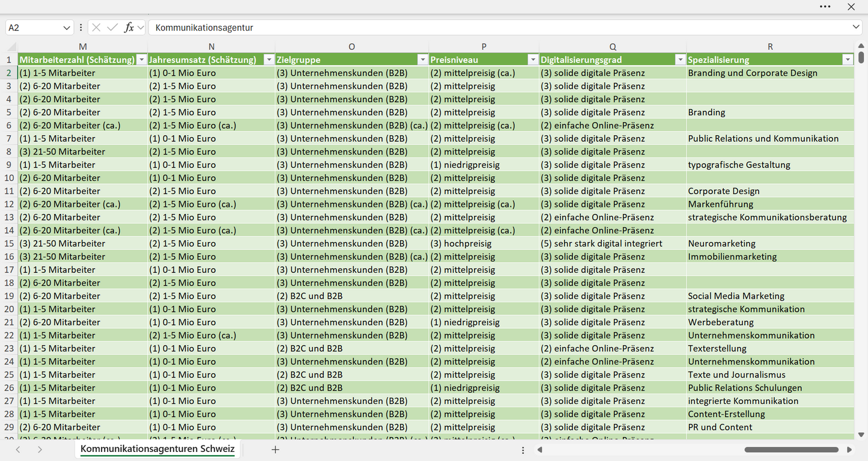Close the window with X button
The width and height of the screenshot is (868, 461).
(851, 7)
